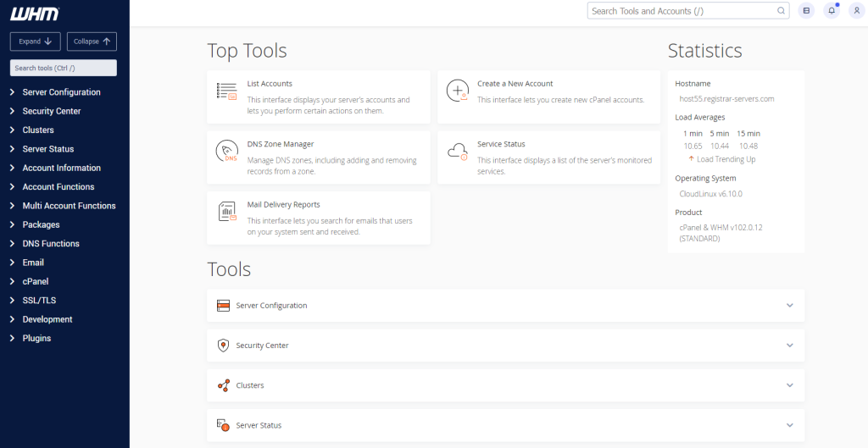Click the List Accounts icon

(x=227, y=91)
